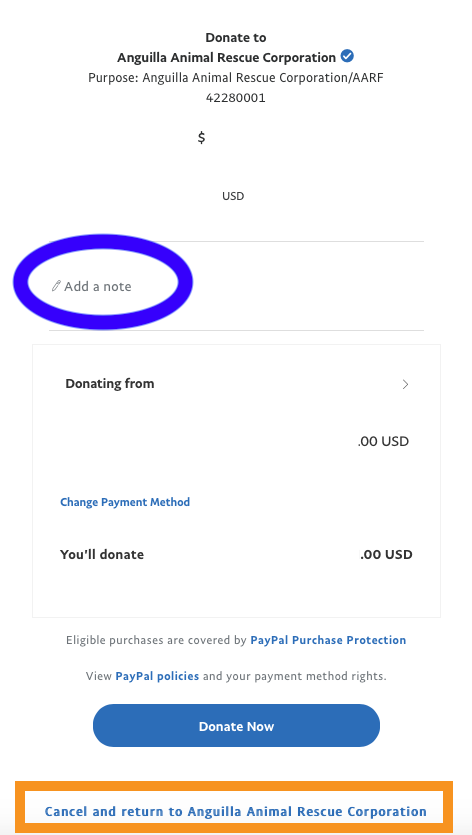Click the pencil icon beside Add a note
Viewport: 472px width, 835px height.
[56, 286]
